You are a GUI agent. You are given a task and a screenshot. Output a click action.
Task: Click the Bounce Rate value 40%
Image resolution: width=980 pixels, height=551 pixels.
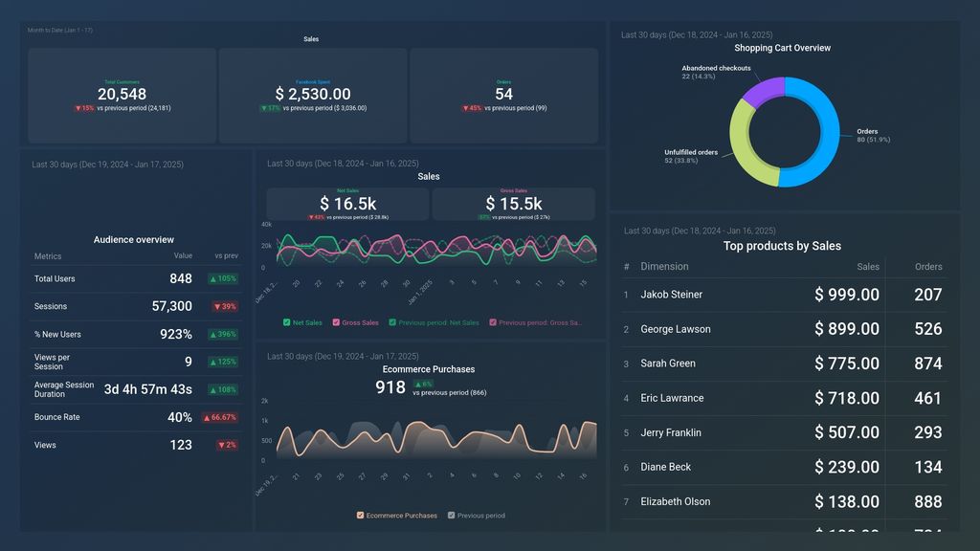pos(179,417)
